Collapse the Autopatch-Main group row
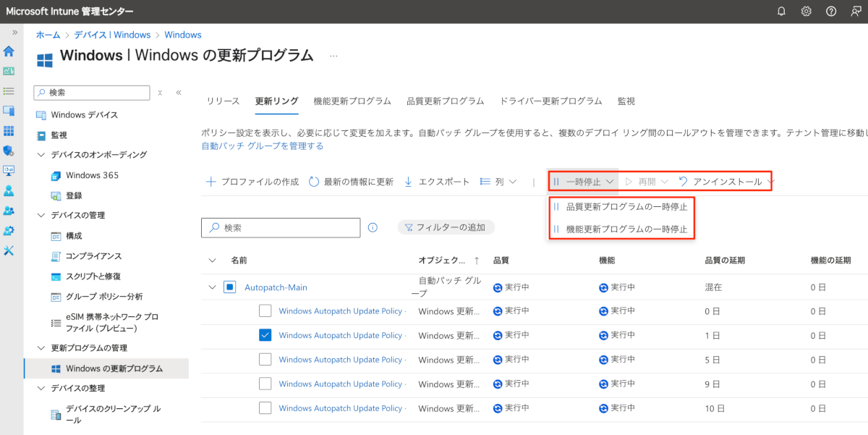Image resolution: width=868 pixels, height=435 pixels. [x=212, y=287]
